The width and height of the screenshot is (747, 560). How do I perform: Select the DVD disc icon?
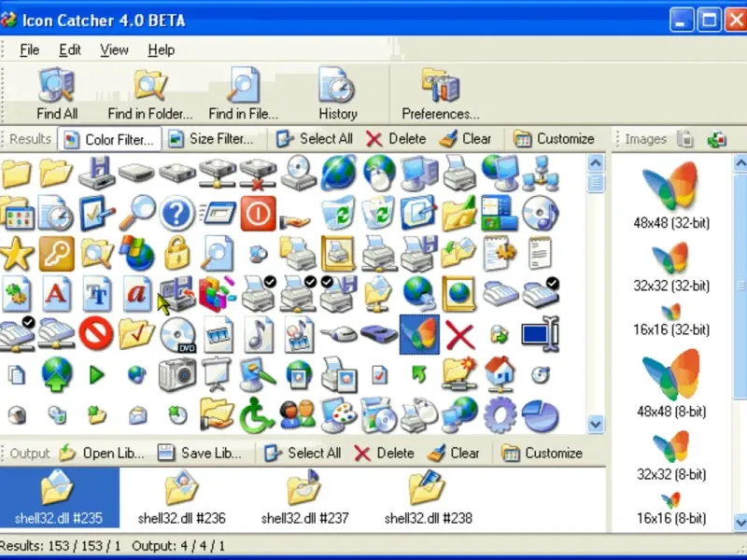coord(177,335)
